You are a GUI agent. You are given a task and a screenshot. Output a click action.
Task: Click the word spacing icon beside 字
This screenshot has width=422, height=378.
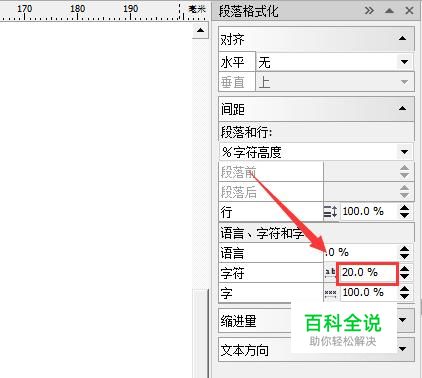coord(330,293)
